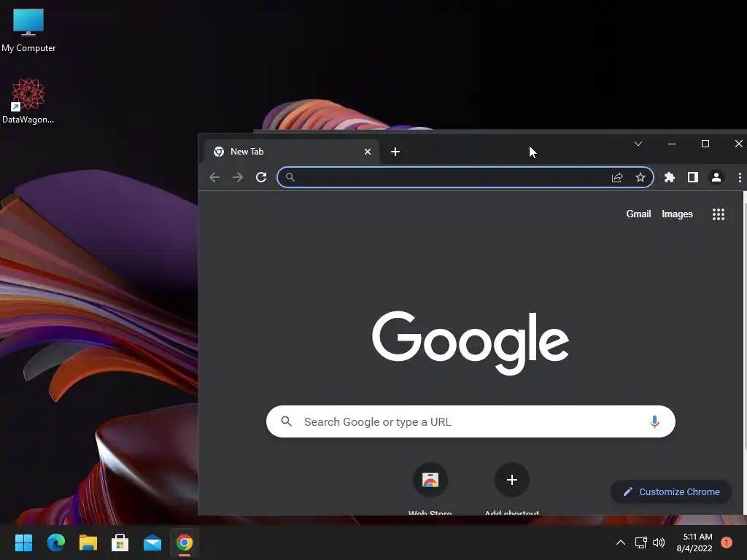Open Microsoft Store from taskbar
747x560 pixels.
[x=120, y=542]
